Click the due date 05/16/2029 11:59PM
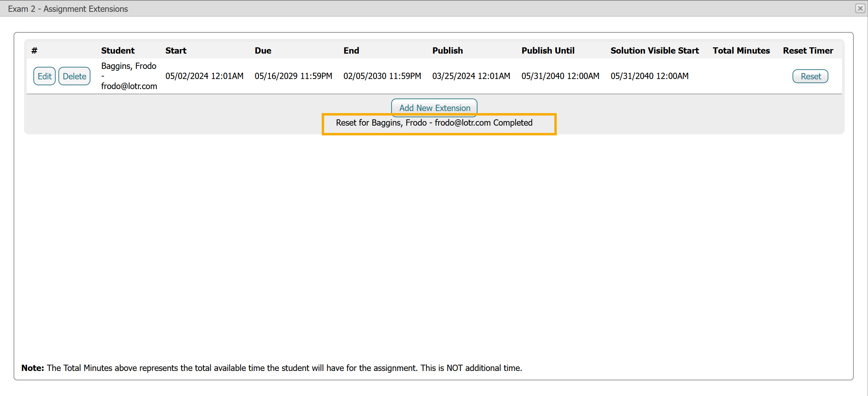 (x=293, y=76)
